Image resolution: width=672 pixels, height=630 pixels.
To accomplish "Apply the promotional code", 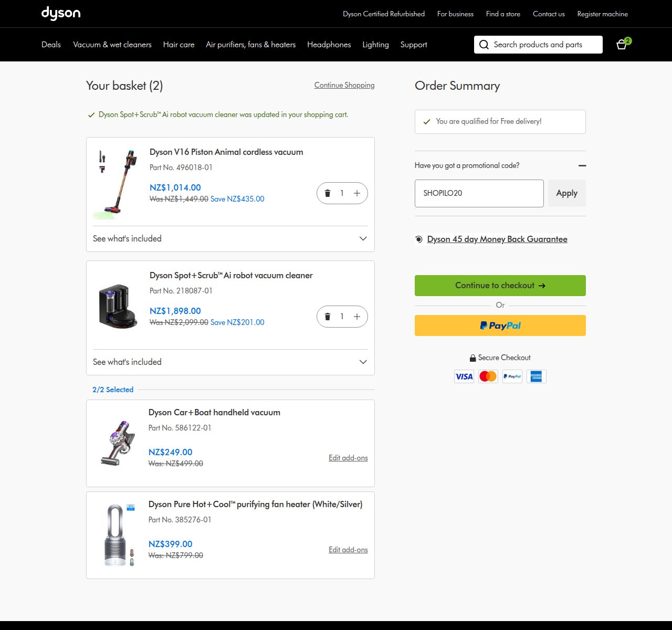I will point(567,193).
